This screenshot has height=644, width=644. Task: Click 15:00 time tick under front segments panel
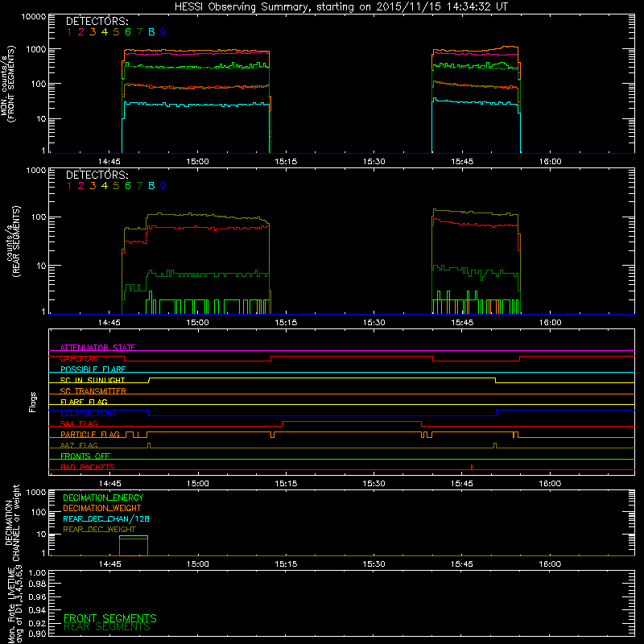[x=197, y=162]
